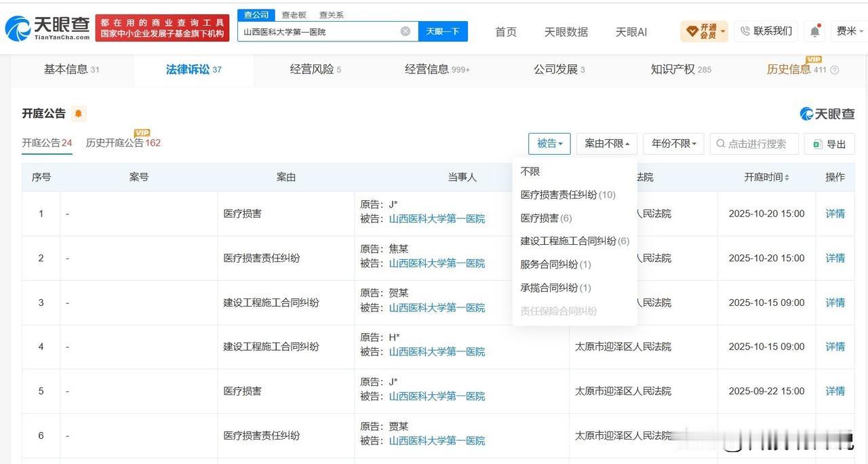Click the 当事人 column header
The height and width of the screenshot is (464, 868).
click(462, 178)
